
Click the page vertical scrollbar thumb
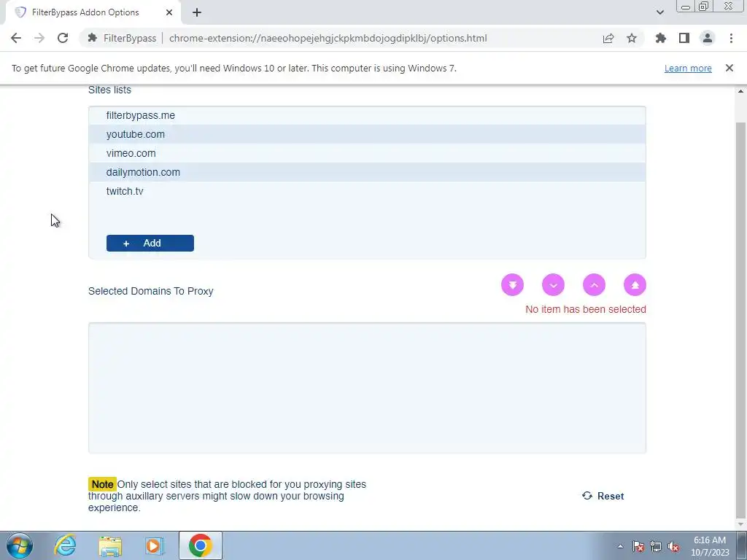(740, 319)
